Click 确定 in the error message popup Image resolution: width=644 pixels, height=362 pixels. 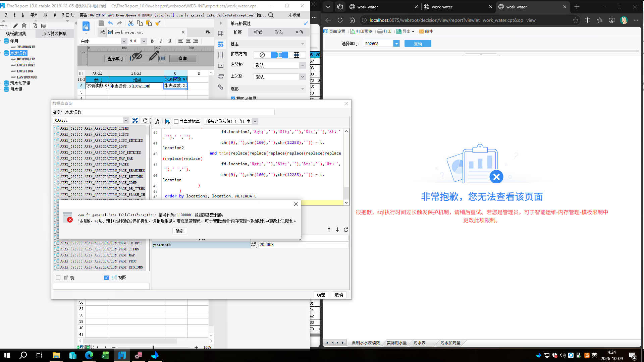click(180, 231)
